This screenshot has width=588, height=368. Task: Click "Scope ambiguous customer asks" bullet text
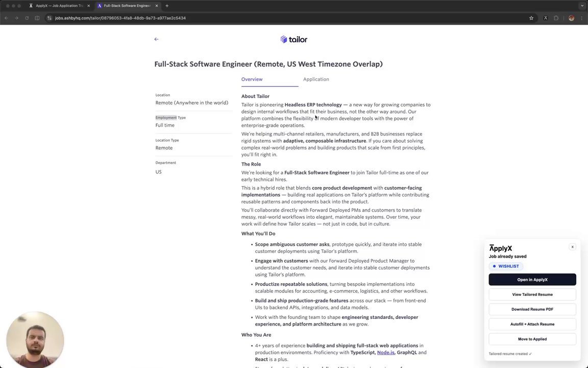pyautogui.click(x=292, y=244)
